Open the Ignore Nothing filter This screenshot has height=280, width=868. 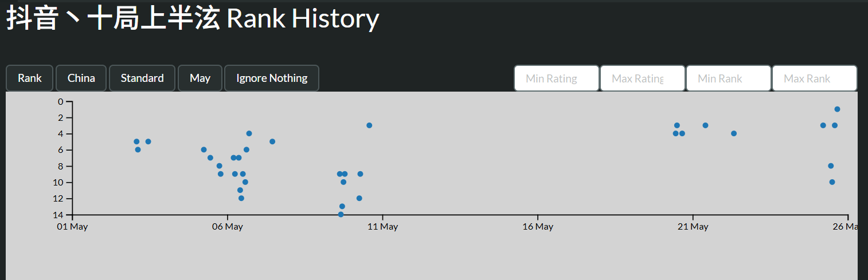(x=272, y=78)
